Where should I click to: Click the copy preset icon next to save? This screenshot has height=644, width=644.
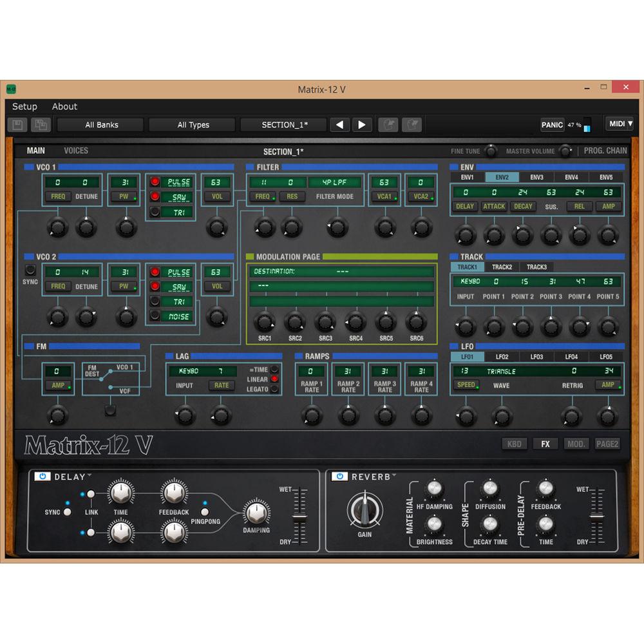[x=40, y=124]
